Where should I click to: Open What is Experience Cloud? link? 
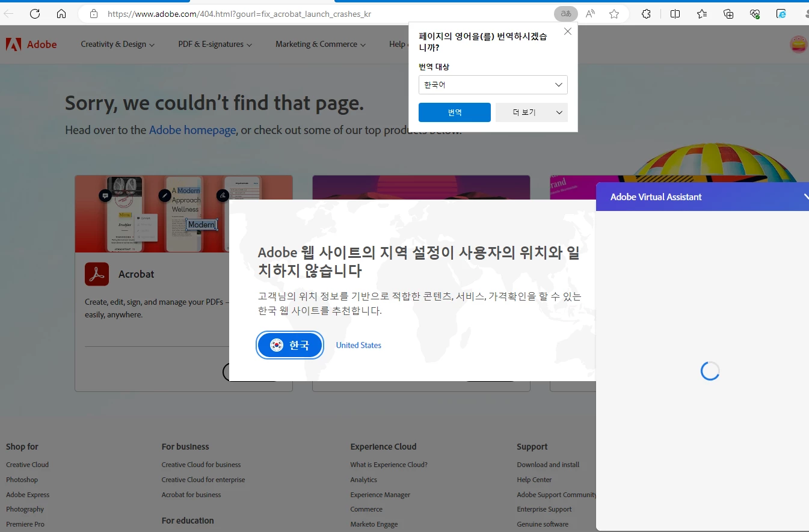pyautogui.click(x=389, y=465)
